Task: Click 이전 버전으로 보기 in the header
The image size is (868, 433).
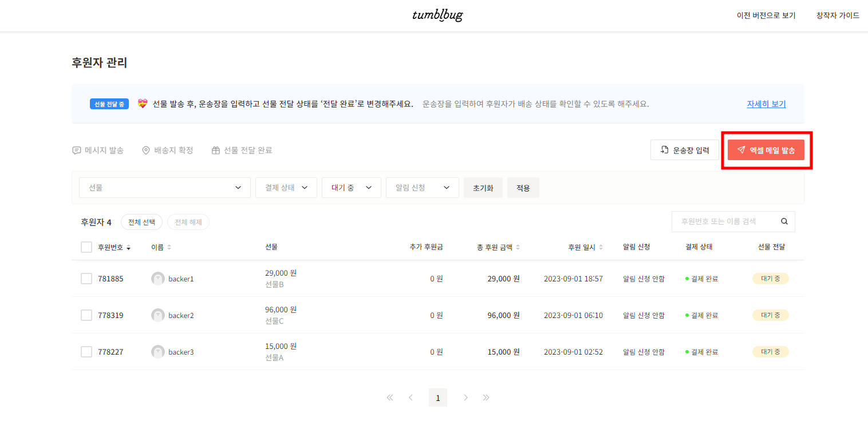Action: [766, 15]
